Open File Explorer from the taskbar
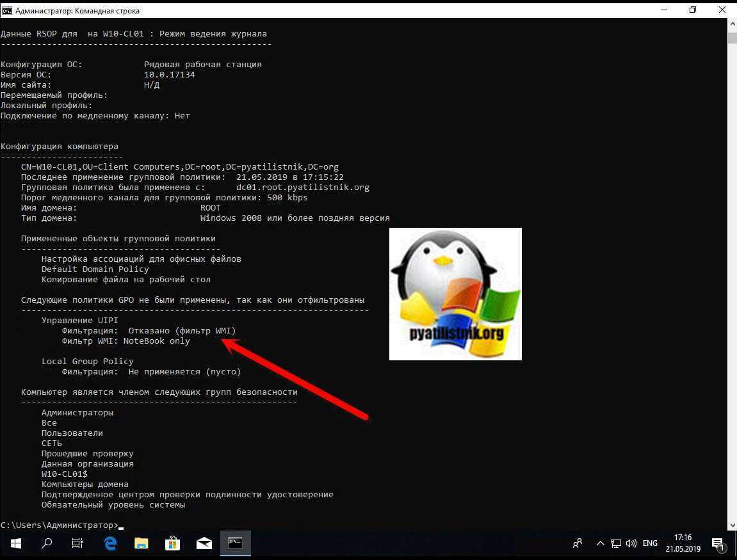 142,543
